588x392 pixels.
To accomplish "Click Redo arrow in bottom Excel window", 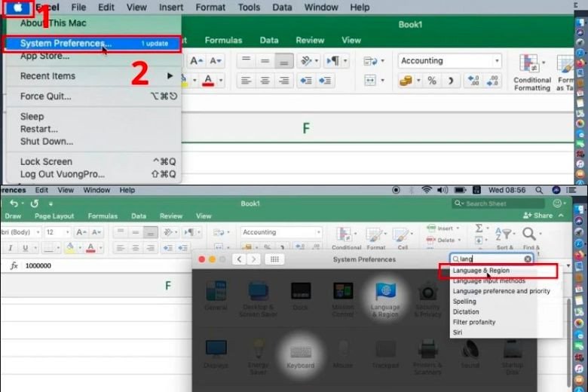I will pyautogui.click(x=35, y=204).
